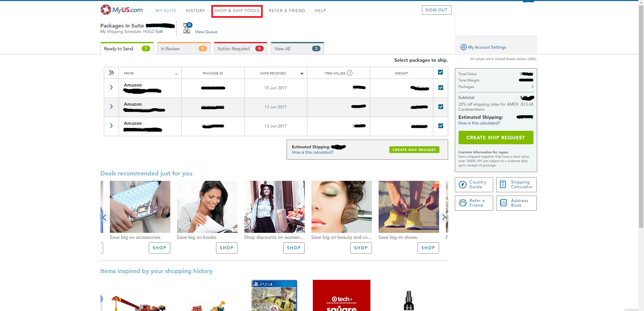Image resolution: width=644 pixels, height=311 pixels.
Task: Open Refer a Friend menu
Action: tap(287, 11)
